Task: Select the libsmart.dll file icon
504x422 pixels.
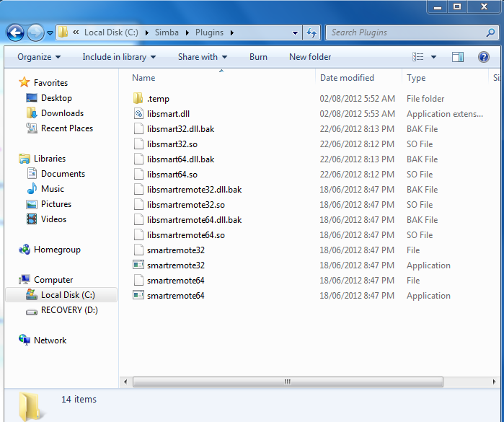Action: 139,114
